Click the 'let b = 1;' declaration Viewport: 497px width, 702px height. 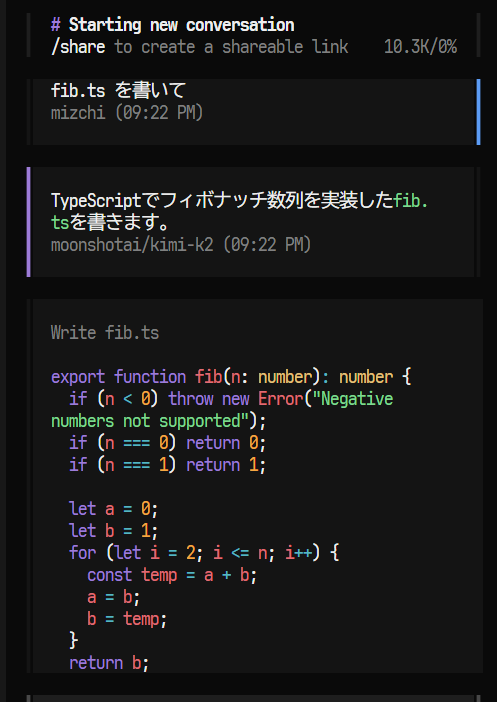coord(114,531)
